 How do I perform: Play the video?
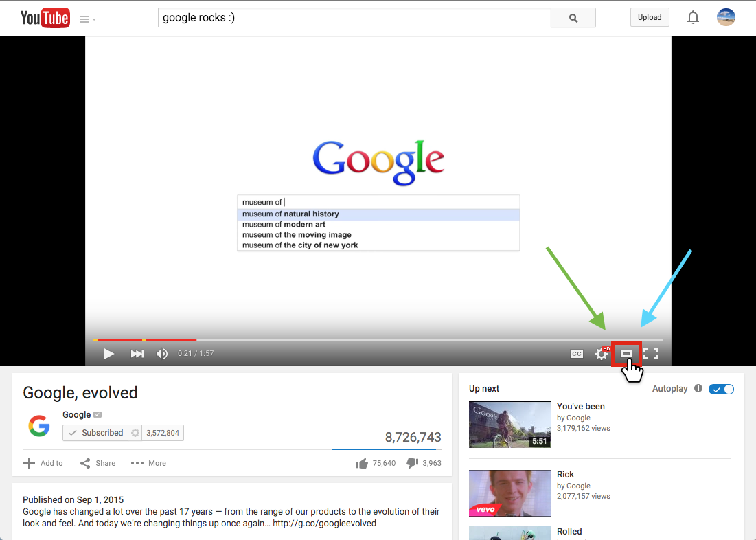click(109, 354)
